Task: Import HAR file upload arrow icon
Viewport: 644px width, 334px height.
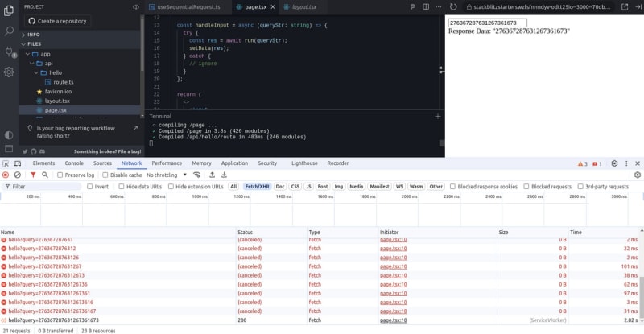Action: pyautogui.click(x=212, y=175)
